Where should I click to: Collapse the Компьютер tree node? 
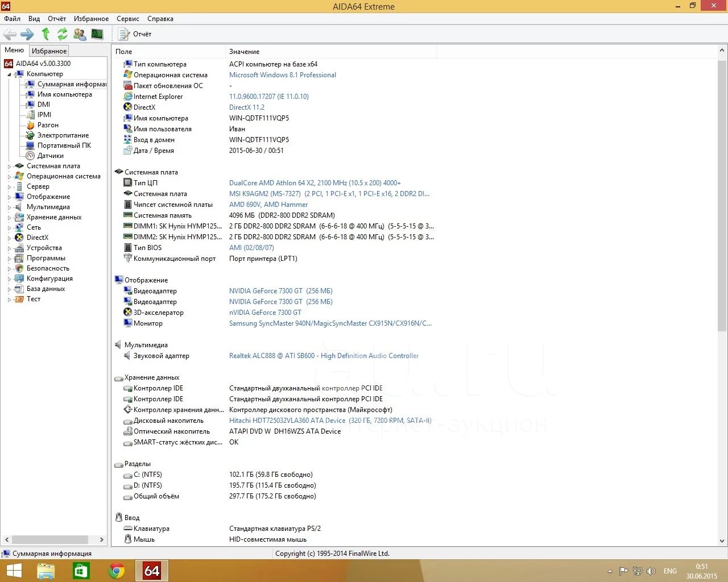click(x=9, y=74)
